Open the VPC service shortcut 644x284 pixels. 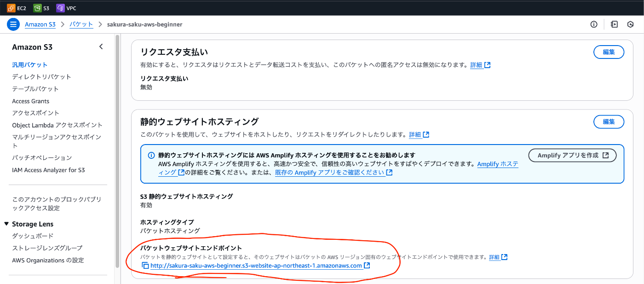[66, 8]
